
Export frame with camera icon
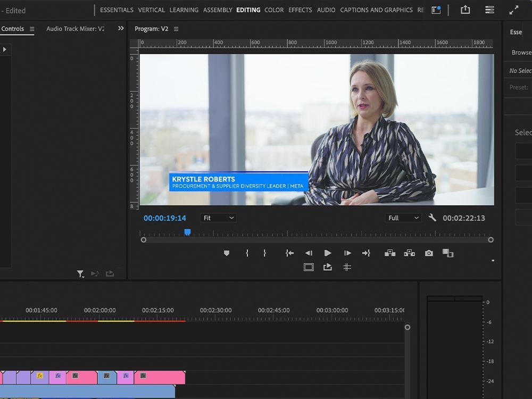(429, 253)
